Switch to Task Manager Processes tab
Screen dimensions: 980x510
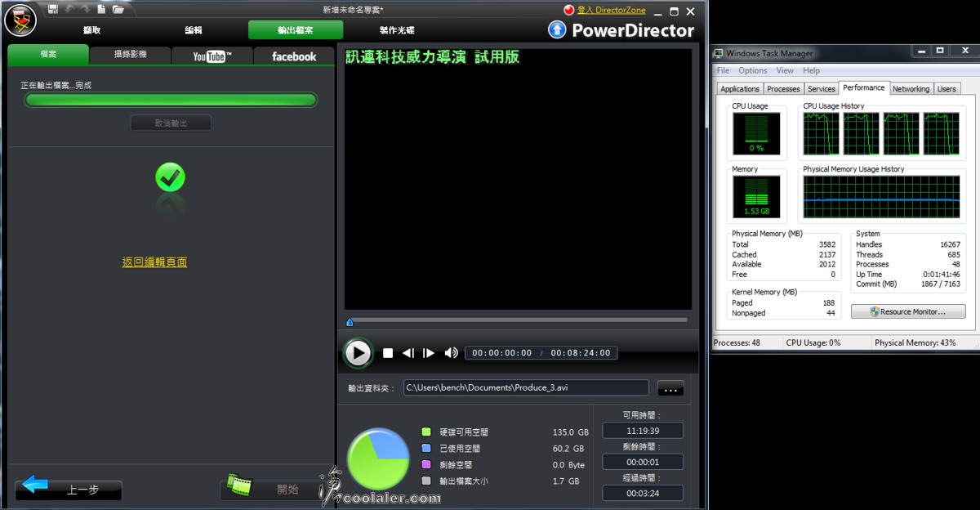[783, 89]
